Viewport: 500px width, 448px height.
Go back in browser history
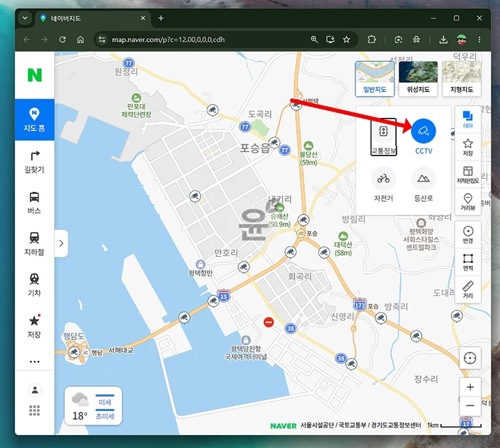click(x=27, y=40)
